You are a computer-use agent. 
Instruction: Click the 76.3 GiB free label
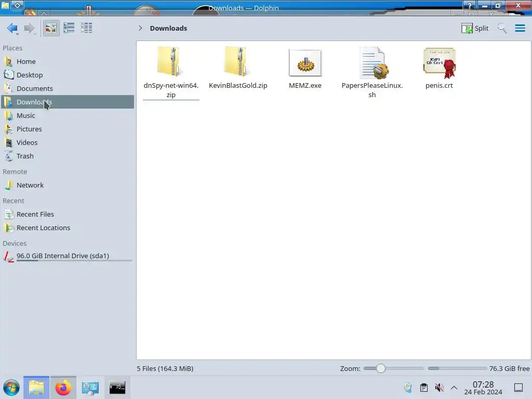509,368
